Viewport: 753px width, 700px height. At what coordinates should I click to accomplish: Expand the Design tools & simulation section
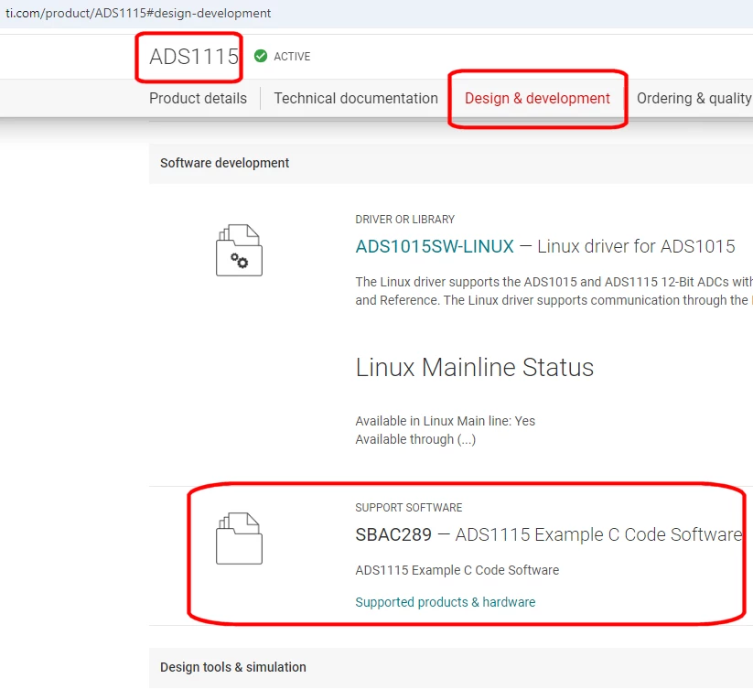(451, 668)
